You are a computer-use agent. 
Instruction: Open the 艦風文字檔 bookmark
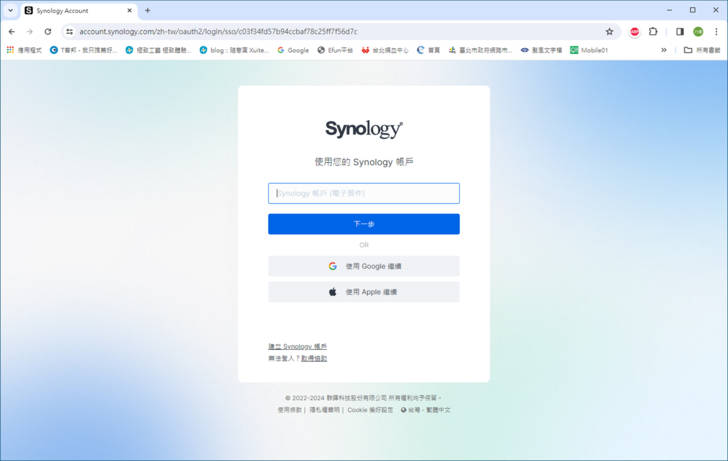[x=541, y=50]
